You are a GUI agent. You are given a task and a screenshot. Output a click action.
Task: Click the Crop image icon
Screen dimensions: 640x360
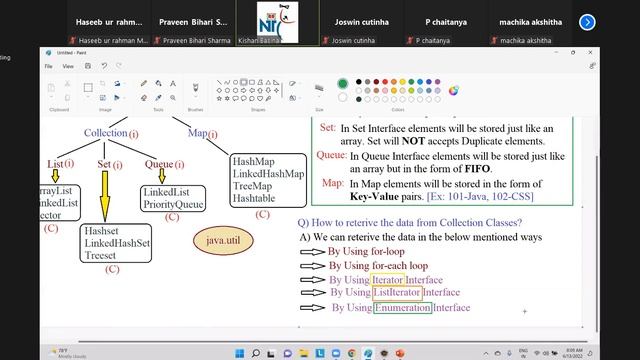coord(103,83)
